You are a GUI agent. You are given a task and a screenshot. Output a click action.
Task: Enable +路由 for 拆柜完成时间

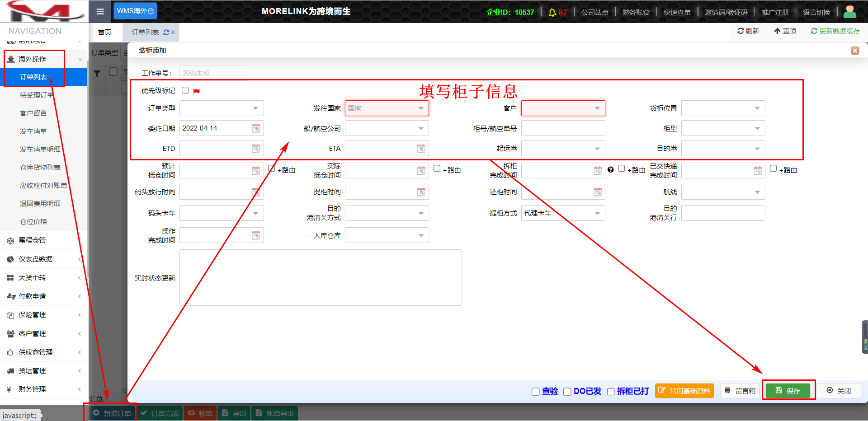click(622, 168)
